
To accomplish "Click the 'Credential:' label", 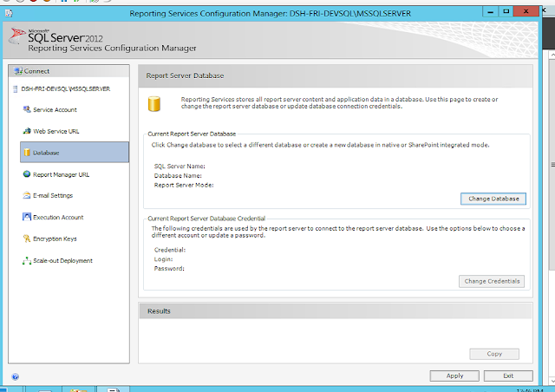I will point(170,250).
